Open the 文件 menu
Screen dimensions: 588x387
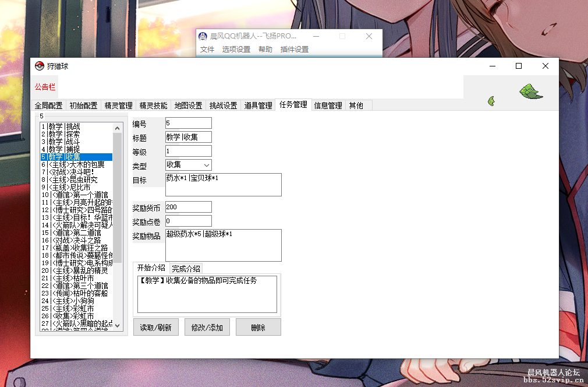click(207, 49)
